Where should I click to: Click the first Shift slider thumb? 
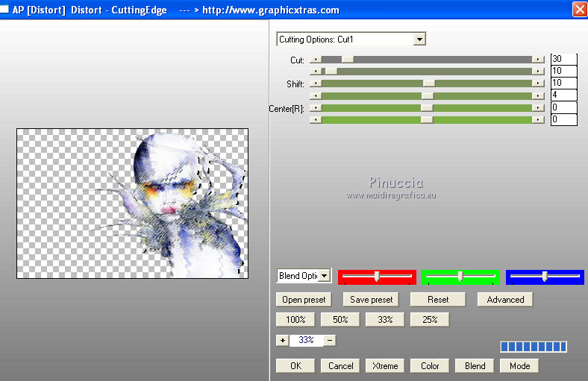(x=429, y=84)
